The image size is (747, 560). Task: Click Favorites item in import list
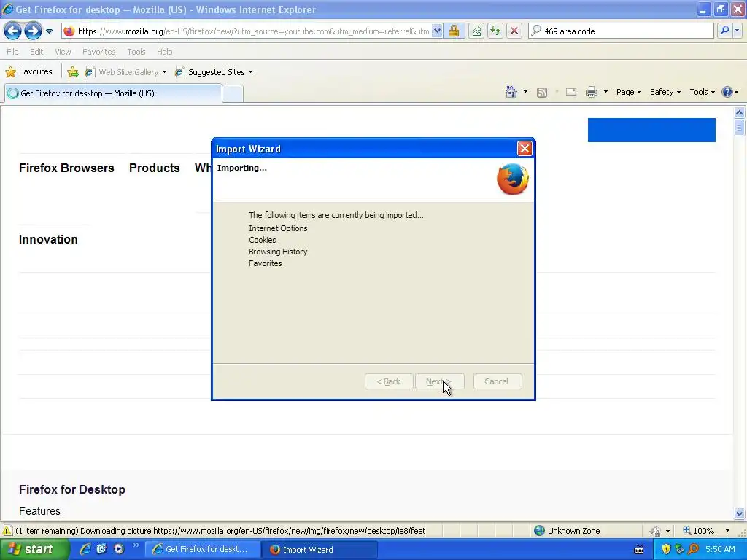click(x=266, y=263)
